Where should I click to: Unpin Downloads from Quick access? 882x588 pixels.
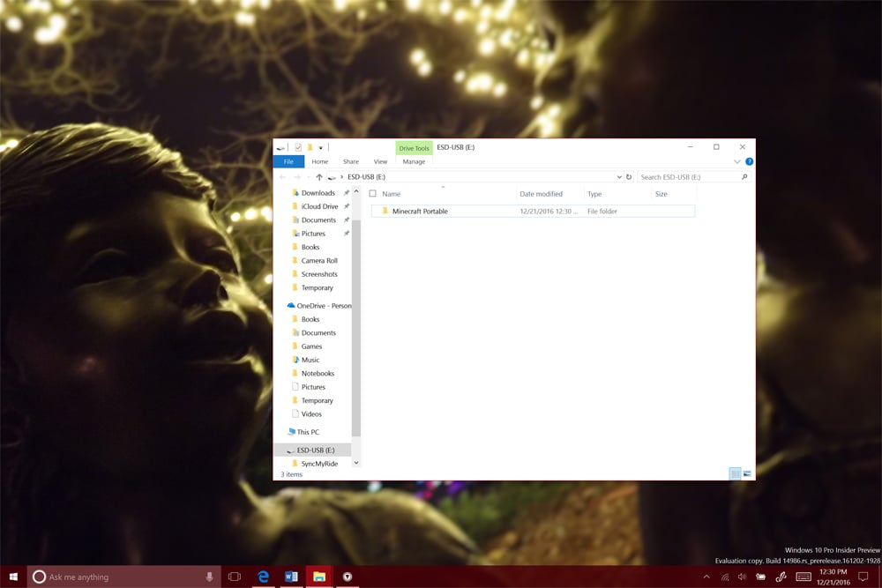click(x=348, y=192)
